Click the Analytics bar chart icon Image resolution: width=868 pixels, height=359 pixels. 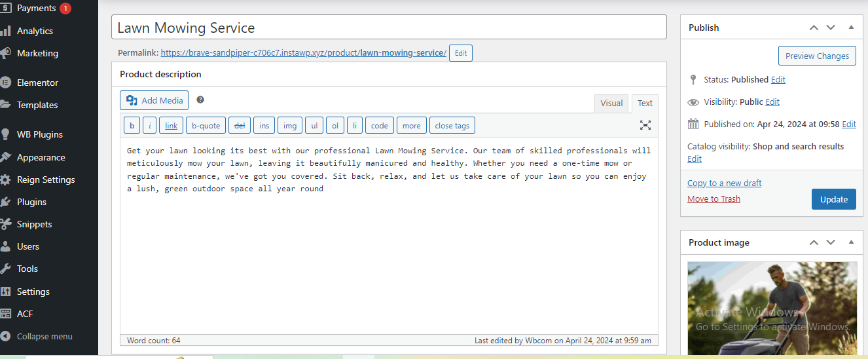click(x=6, y=31)
